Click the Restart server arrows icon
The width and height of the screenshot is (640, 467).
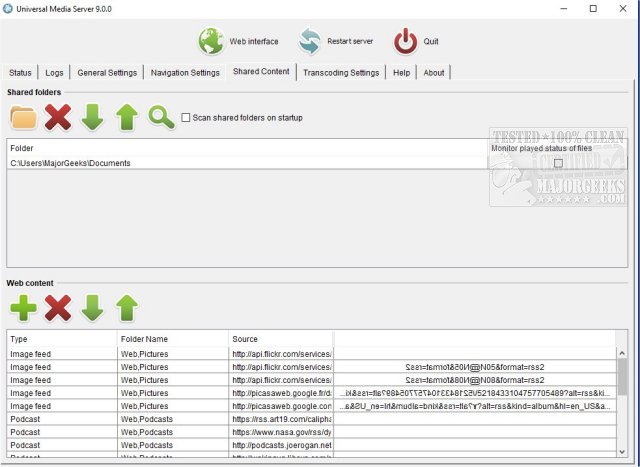pyautogui.click(x=309, y=41)
